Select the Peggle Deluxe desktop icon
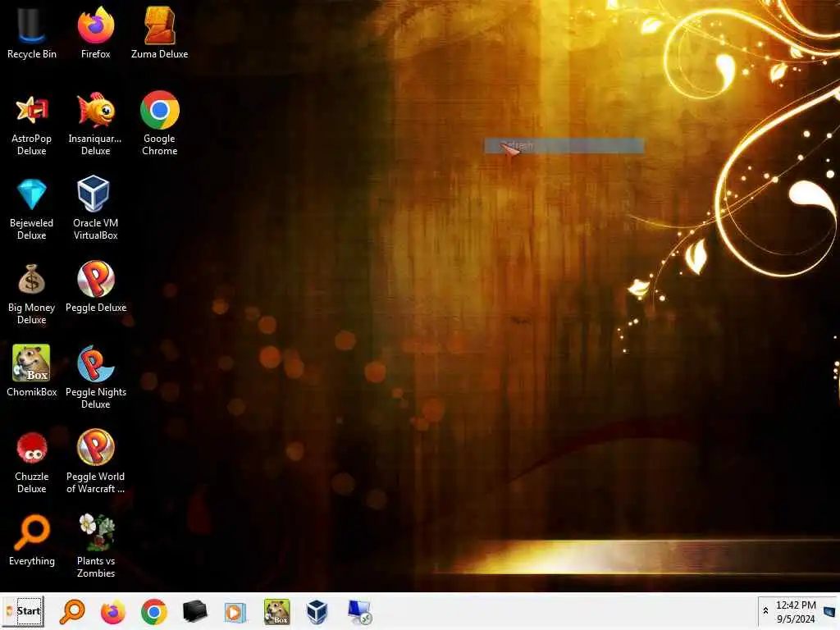 pyautogui.click(x=96, y=287)
